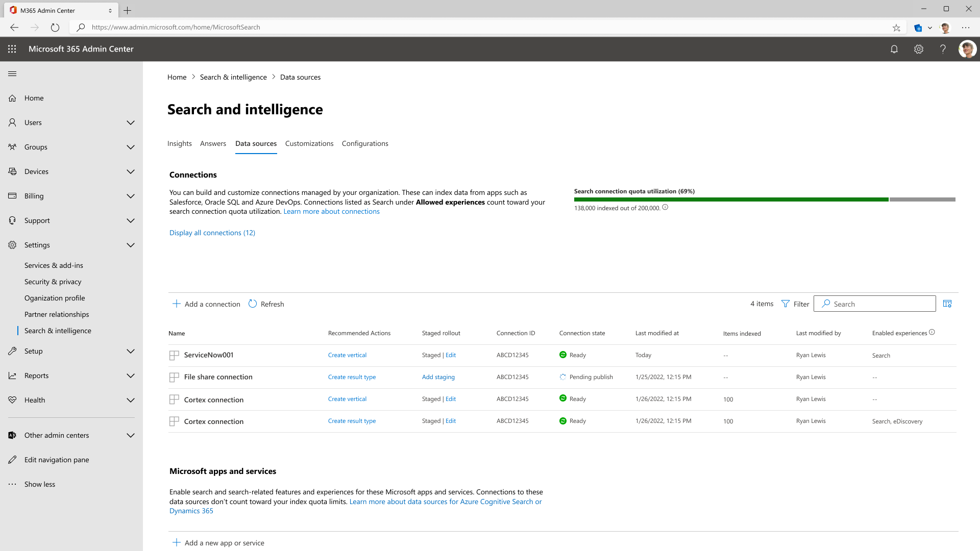The image size is (980, 551).
Task: Select the Data sources tab
Action: tap(255, 143)
